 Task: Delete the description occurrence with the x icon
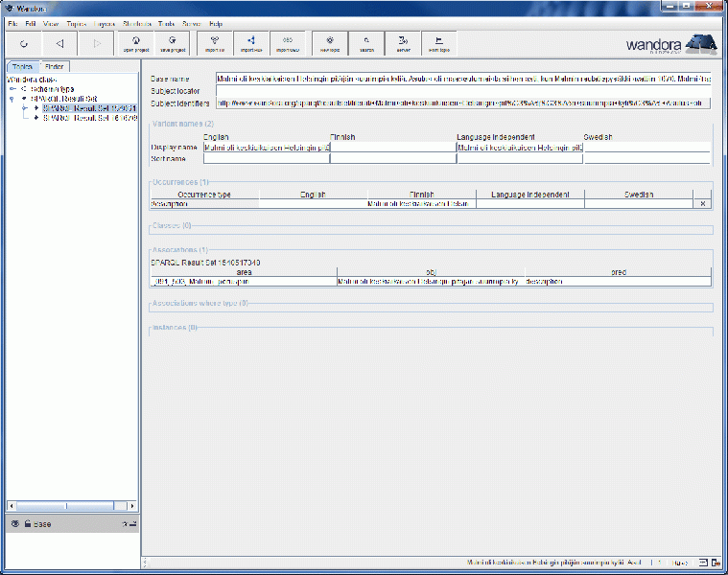702,203
